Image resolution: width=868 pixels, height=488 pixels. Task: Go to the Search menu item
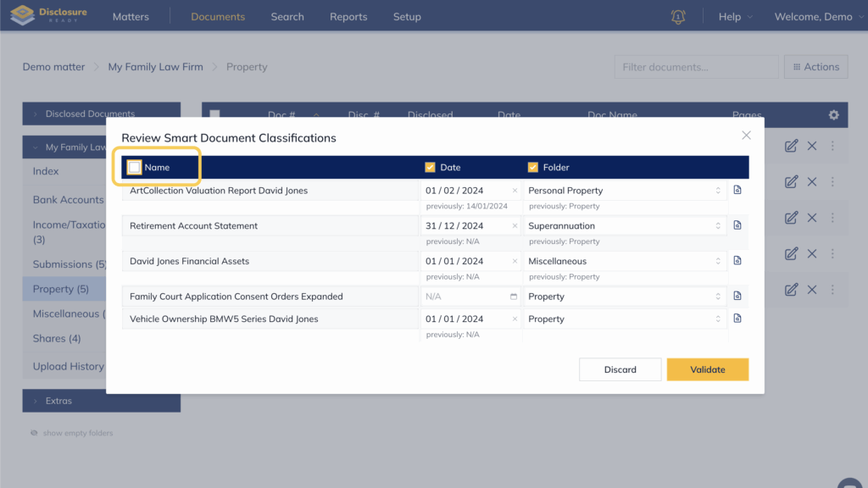pos(287,17)
